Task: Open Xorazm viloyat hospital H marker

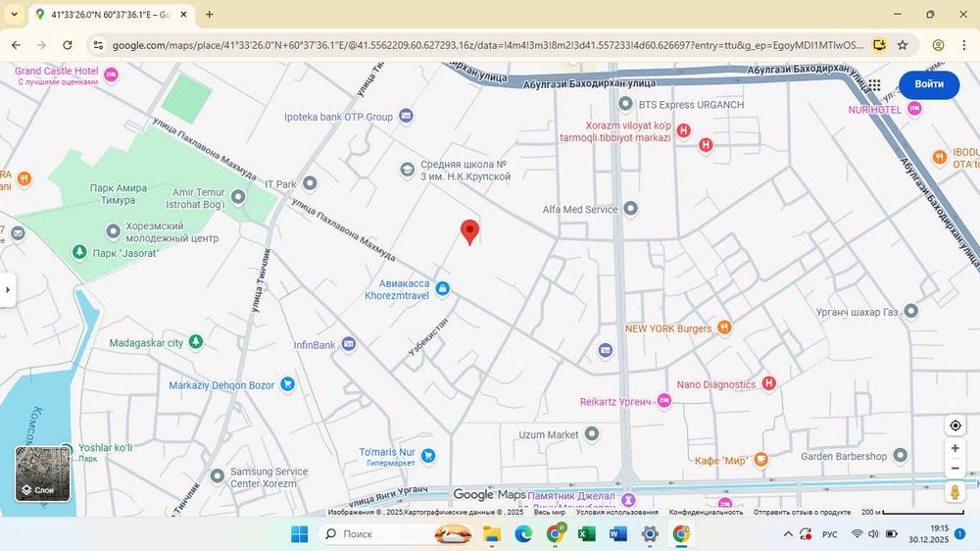Action: (x=684, y=130)
